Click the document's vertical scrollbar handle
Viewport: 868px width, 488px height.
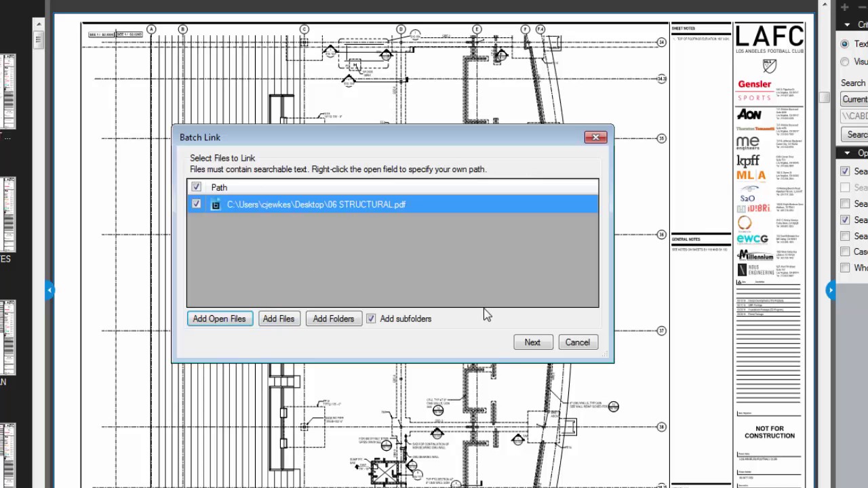coord(824,98)
